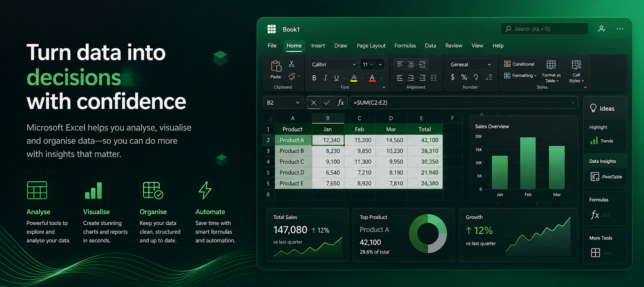Toggle Italic formatting
Screen dimensions: 644x287
pos(325,78)
